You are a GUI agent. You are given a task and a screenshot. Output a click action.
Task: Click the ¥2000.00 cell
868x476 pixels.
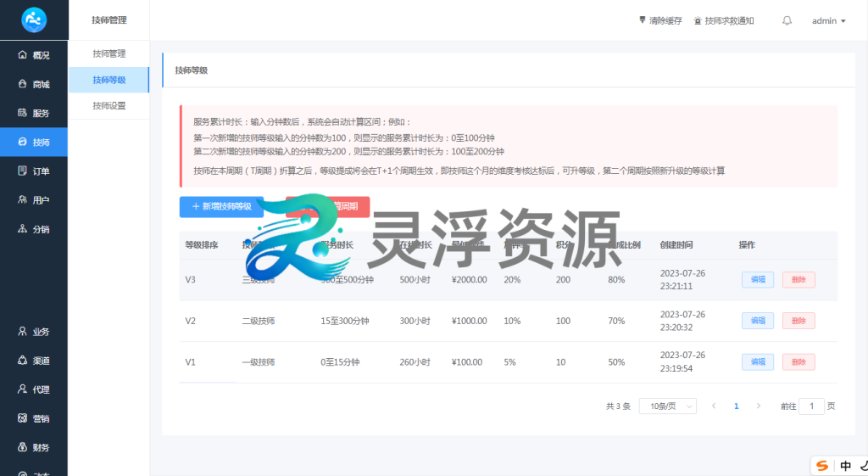(x=470, y=280)
